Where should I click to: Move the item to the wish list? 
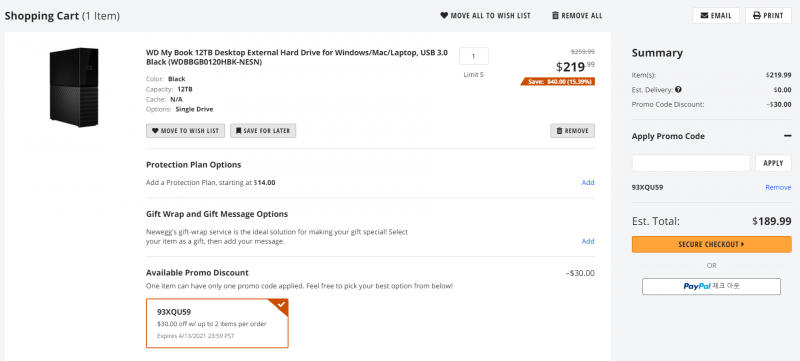coord(185,131)
